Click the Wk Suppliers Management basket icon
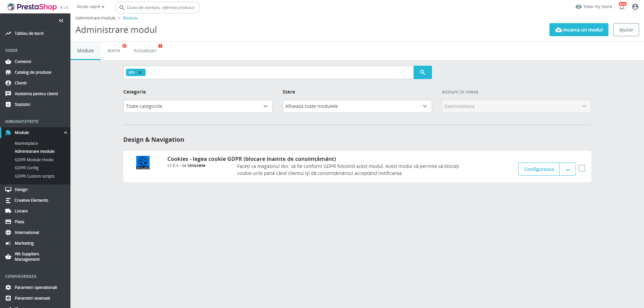 [8, 257]
